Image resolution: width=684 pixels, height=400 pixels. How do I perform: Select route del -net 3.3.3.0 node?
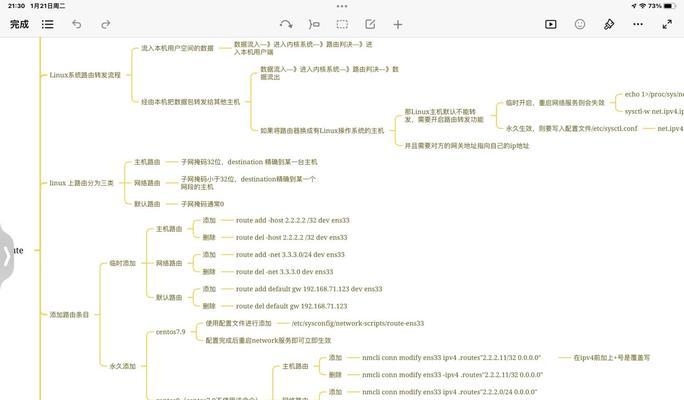coord(284,272)
